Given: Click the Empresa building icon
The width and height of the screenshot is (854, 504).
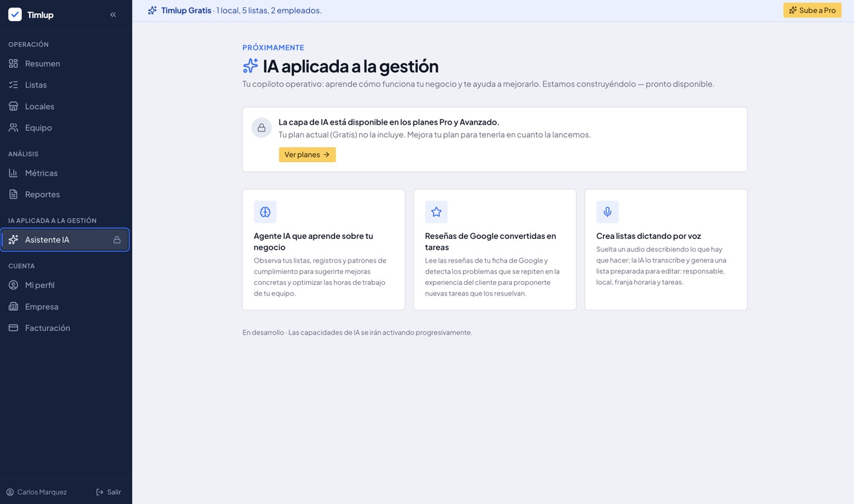Looking at the screenshot, I should (13, 306).
